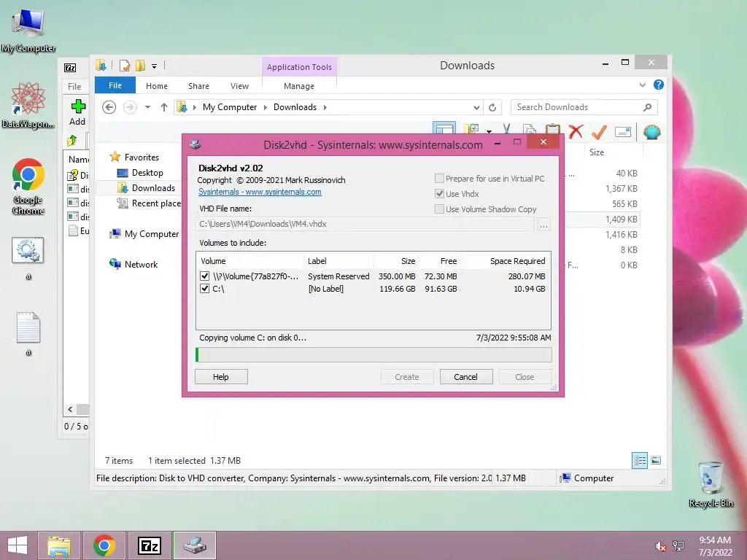
Task: Open DataWagon desktop shortcut
Action: tap(28, 106)
